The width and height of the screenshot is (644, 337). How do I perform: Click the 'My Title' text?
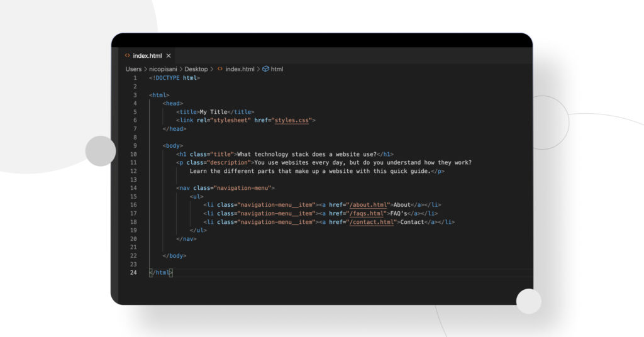pyautogui.click(x=214, y=112)
